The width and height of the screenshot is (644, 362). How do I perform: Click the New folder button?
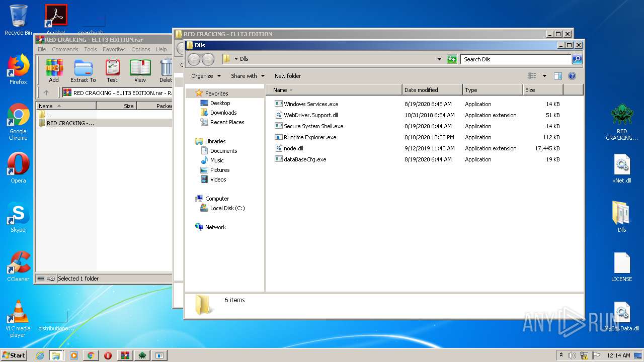tap(288, 76)
